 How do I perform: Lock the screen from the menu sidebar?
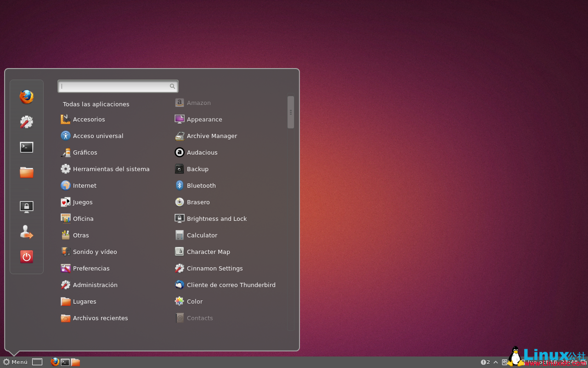27,207
